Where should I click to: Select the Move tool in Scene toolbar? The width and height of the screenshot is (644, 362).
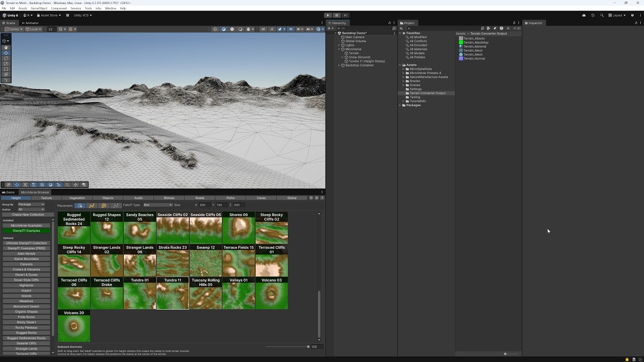click(6, 53)
